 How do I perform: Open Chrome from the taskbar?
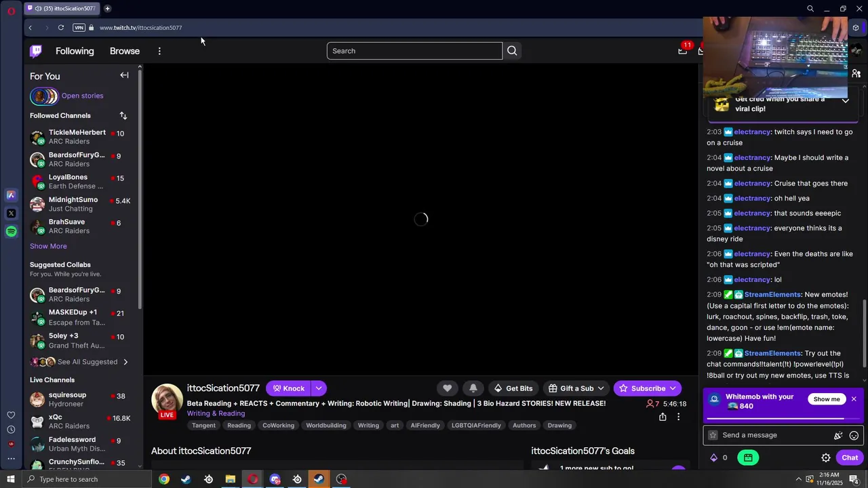pyautogui.click(x=164, y=479)
